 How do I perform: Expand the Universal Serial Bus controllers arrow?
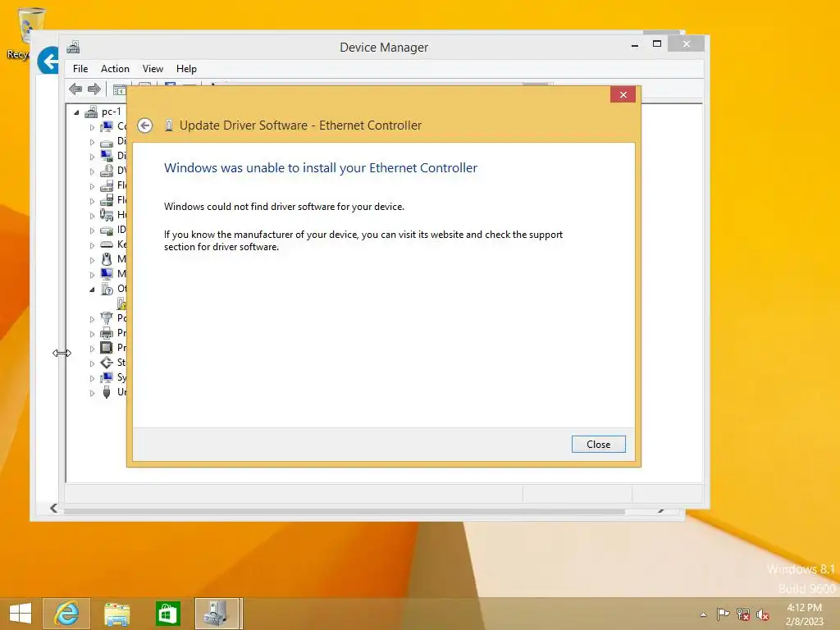[x=92, y=393]
